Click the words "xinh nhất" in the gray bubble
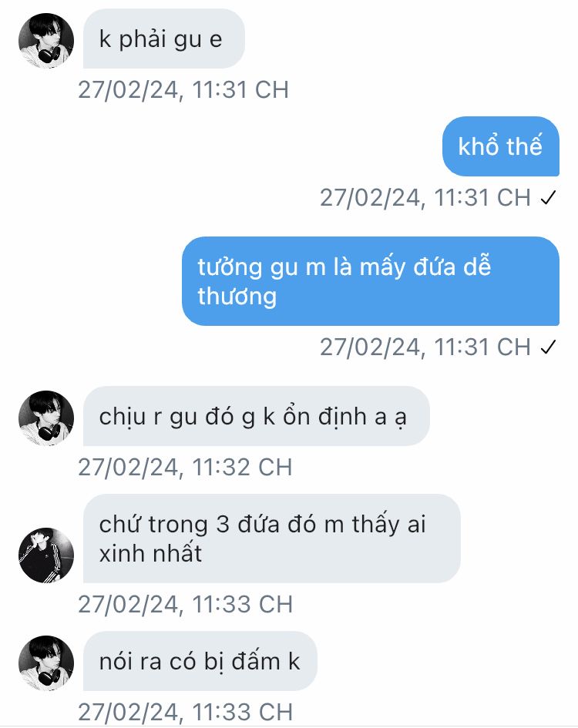Image resolution: width=578 pixels, height=728 pixels. tap(150, 553)
